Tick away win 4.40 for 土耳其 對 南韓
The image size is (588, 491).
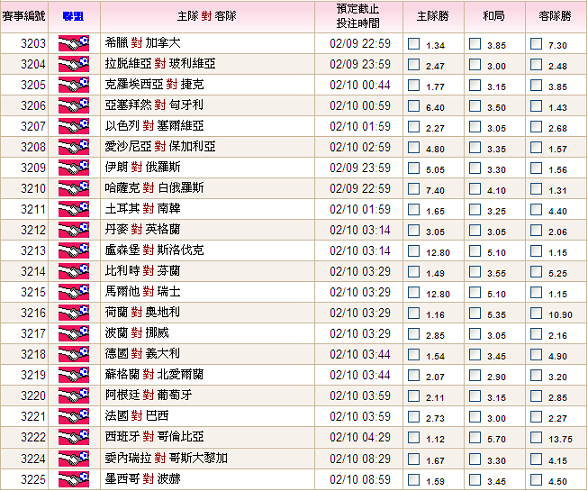pos(536,210)
